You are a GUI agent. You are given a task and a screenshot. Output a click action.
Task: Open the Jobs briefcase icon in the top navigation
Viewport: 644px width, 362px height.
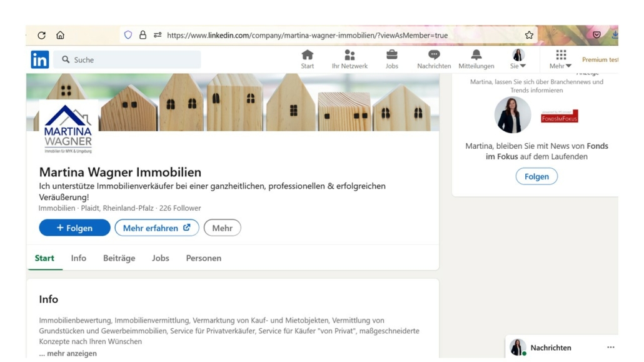[x=392, y=56]
